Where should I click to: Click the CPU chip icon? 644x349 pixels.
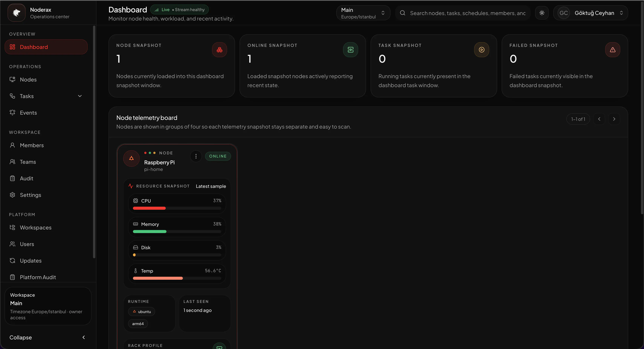[x=136, y=201]
